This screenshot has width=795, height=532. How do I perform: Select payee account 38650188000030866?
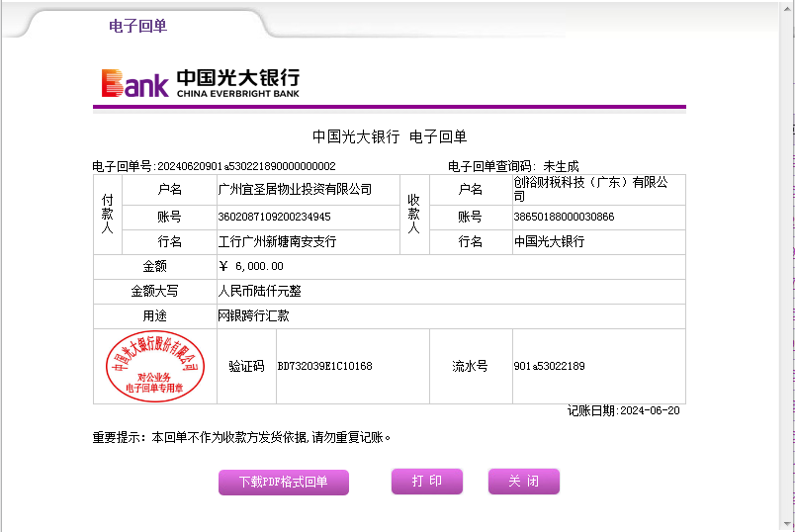[x=564, y=218]
